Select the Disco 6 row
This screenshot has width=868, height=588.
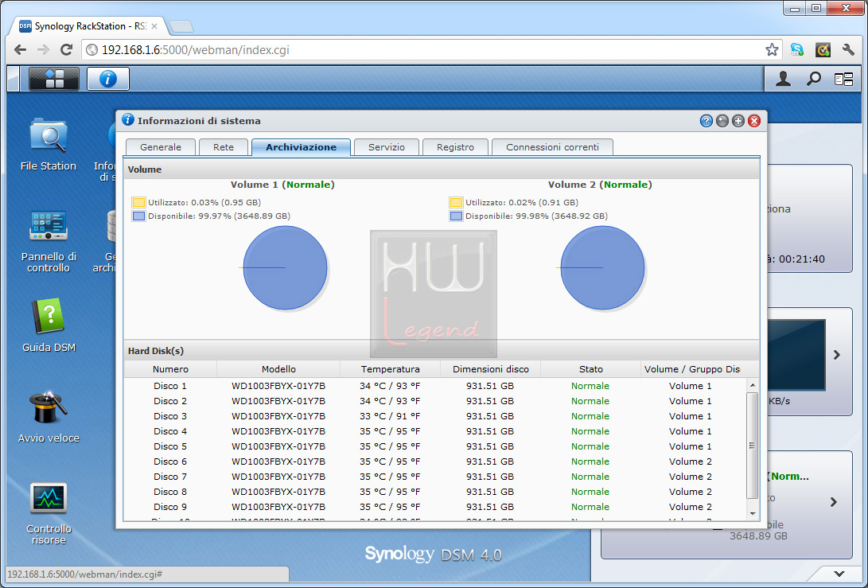click(435, 461)
